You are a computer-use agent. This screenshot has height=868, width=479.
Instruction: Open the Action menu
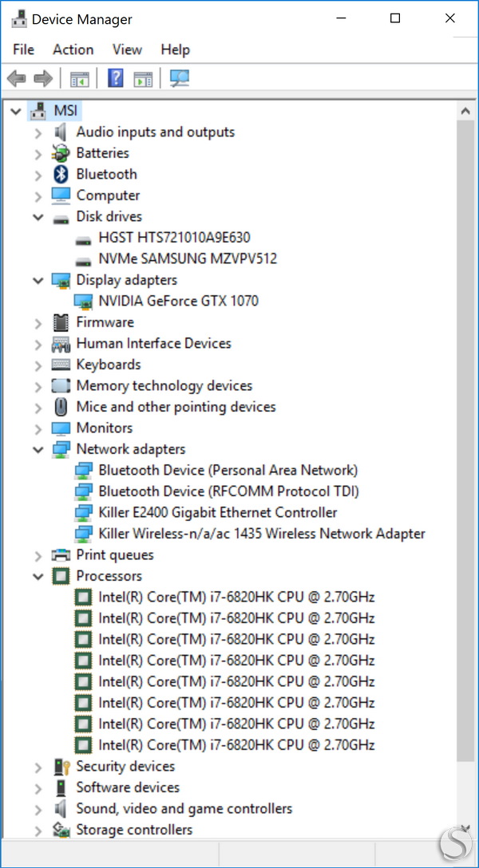click(x=73, y=49)
